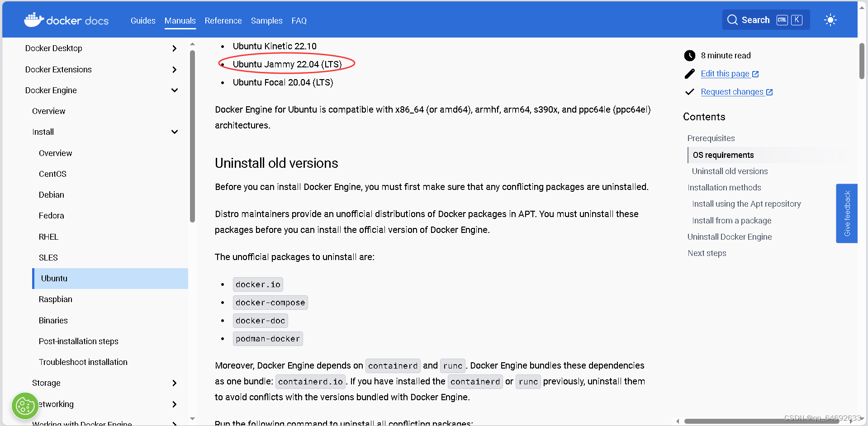Open the Debian install page
Viewport: 868px width, 426px height.
(52, 195)
